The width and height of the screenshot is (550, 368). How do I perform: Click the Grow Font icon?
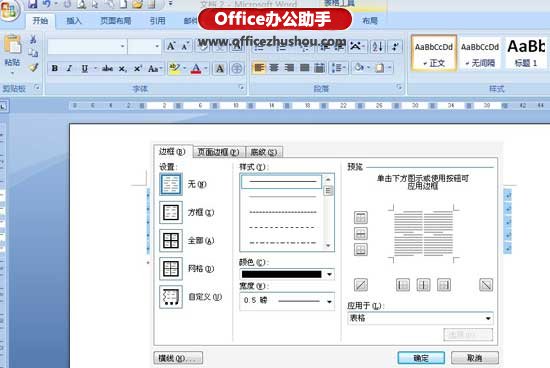(171, 46)
